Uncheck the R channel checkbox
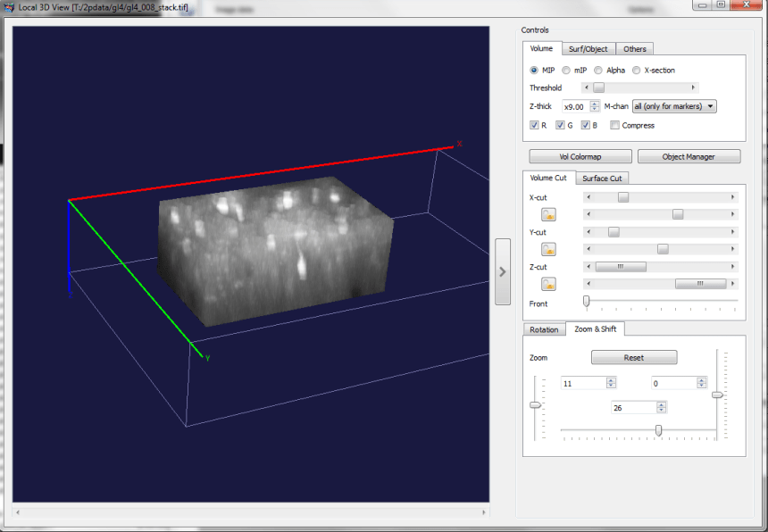The height and width of the screenshot is (532, 768). pyautogui.click(x=534, y=126)
